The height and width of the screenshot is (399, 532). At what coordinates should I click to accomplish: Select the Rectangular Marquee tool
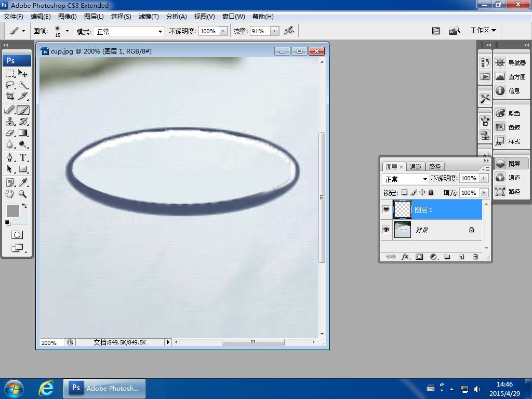[10, 73]
